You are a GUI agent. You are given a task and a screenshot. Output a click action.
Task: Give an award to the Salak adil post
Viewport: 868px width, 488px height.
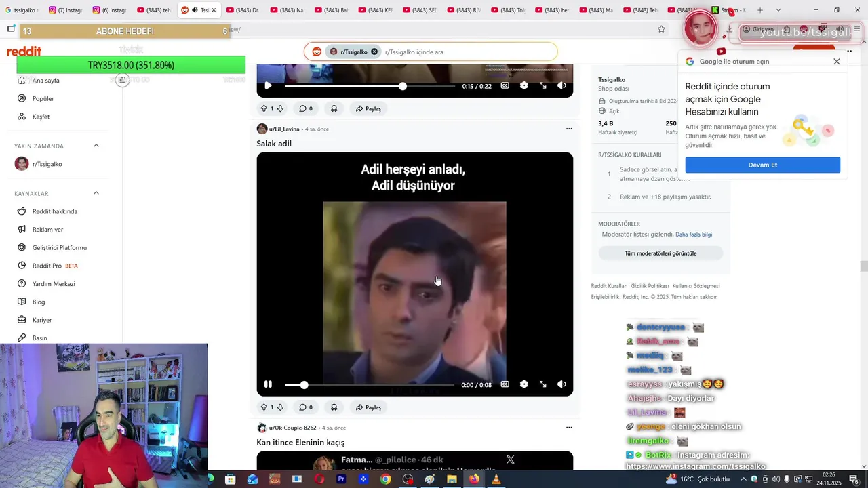[x=334, y=407]
